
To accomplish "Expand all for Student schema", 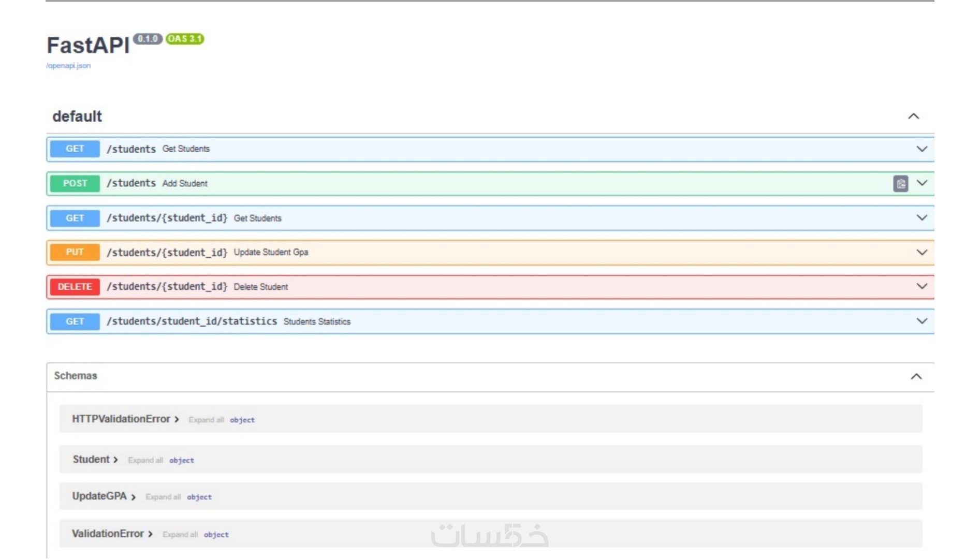I will point(145,460).
